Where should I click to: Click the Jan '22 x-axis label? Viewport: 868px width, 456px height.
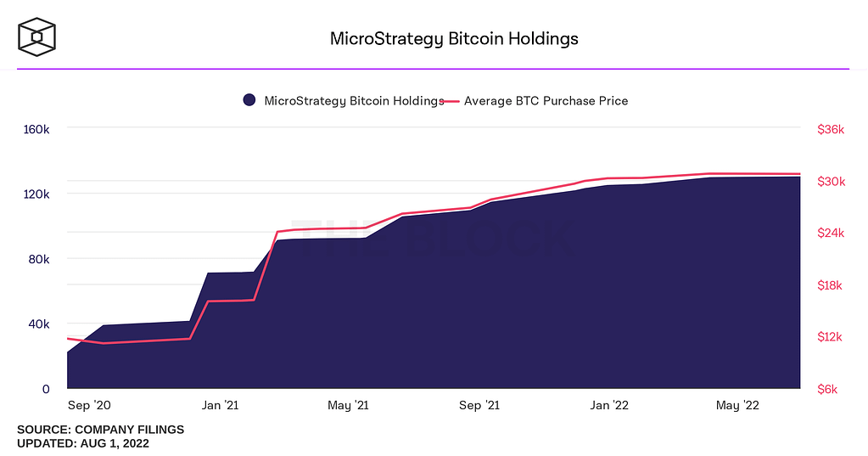pyautogui.click(x=611, y=406)
